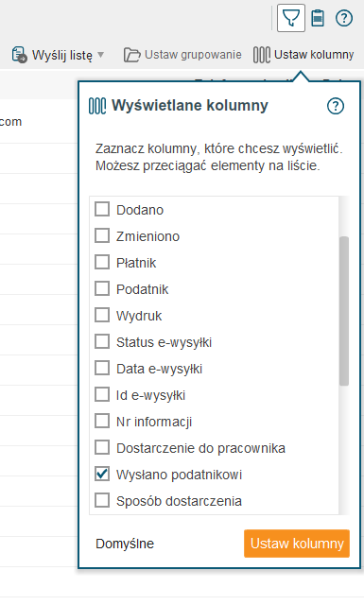Click the filter funnel icon
Screen dimensions: 364x605
[x=291, y=18]
